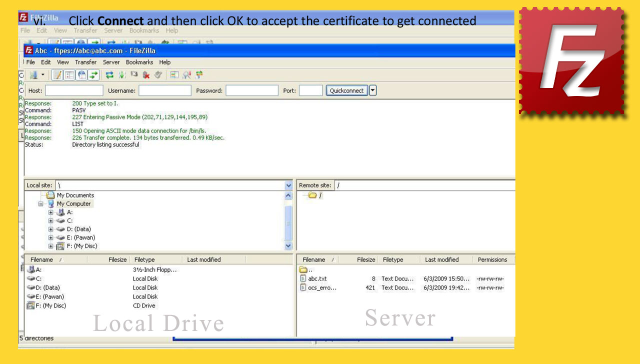The width and height of the screenshot is (640, 364).
Task: Open the Quickconnect history dropdown
Action: coord(373,91)
